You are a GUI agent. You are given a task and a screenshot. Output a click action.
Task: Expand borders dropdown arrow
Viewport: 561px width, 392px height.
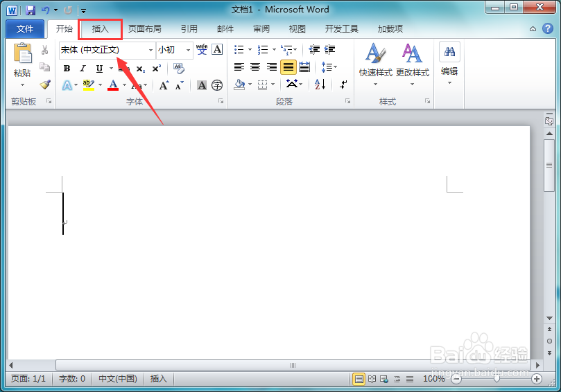pyautogui.click(x=273, y=84)
